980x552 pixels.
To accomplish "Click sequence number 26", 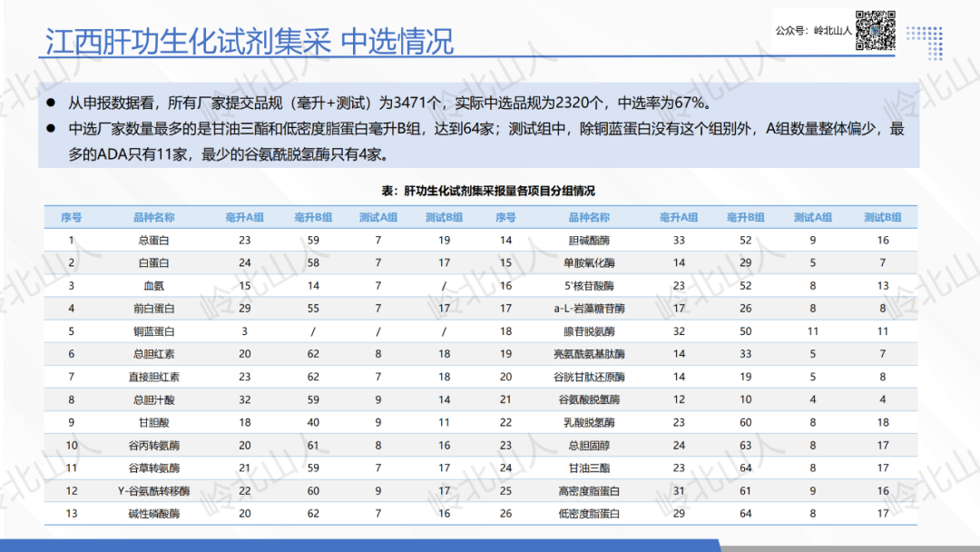I will (505, 513).
